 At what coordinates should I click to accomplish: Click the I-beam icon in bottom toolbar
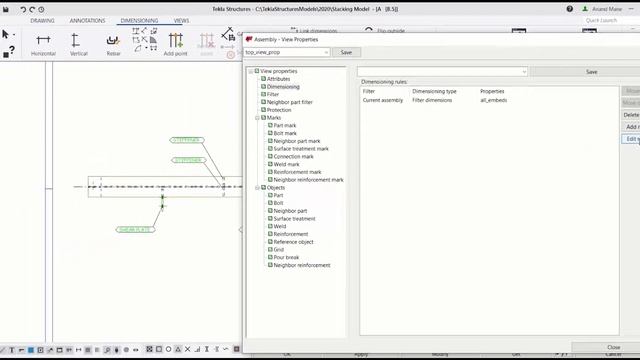coord(207,349)
